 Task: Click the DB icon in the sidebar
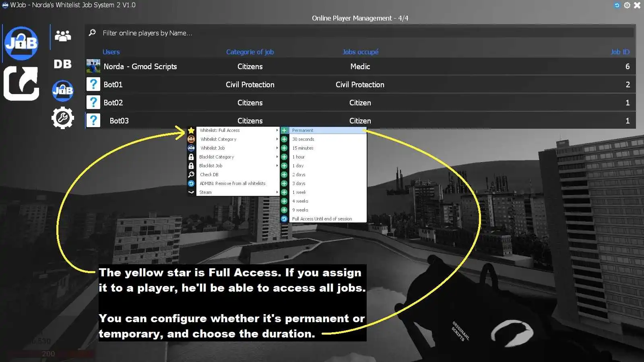(62, 64)
